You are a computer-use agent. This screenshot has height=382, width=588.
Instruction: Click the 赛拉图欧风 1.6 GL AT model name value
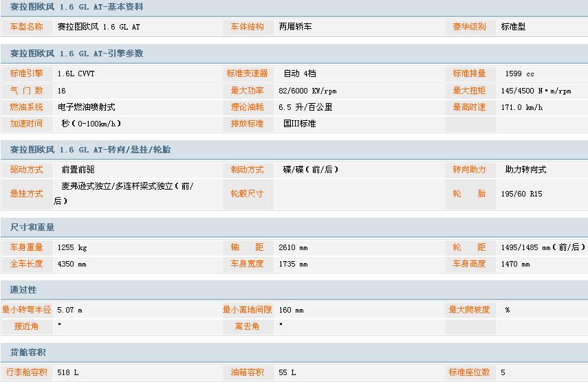98,27
